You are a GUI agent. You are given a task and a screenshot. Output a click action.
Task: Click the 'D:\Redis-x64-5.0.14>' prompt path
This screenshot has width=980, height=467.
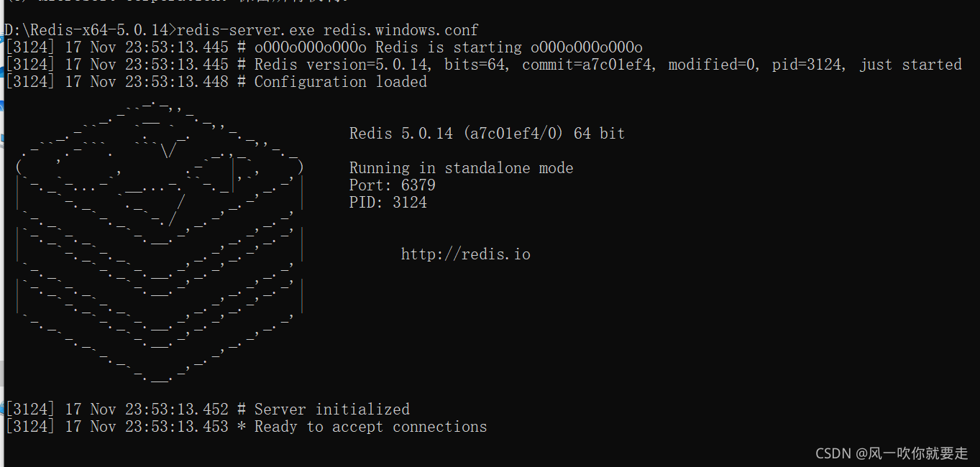[x=91, y=30]
